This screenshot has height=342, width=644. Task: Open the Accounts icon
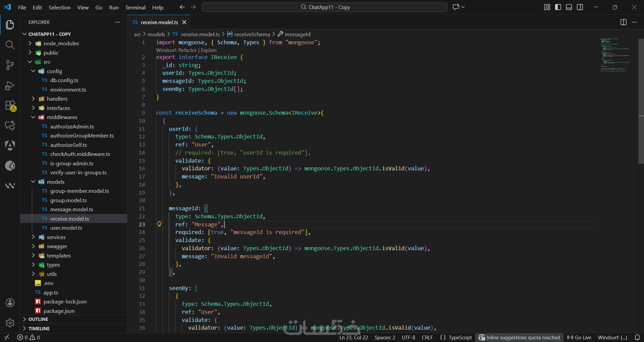point(10,303)
